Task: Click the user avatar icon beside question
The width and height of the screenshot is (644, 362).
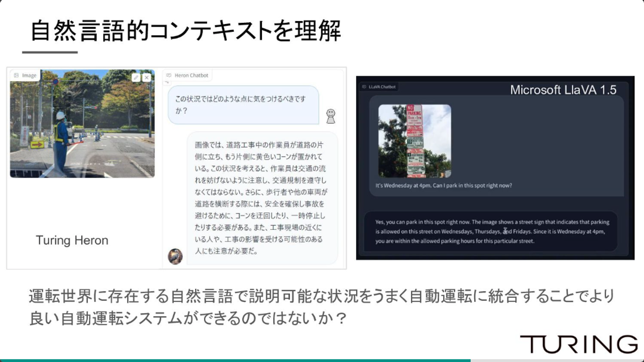Action: [330, 116]
